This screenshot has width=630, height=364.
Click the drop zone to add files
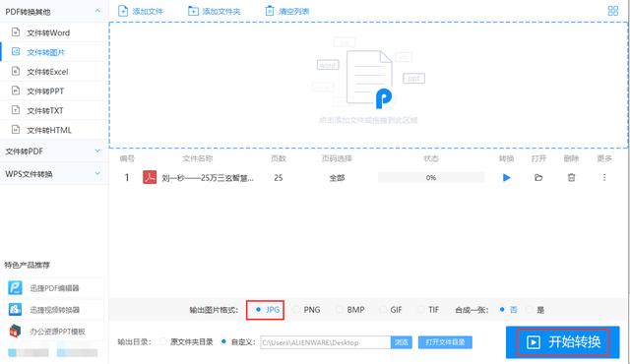368,85
